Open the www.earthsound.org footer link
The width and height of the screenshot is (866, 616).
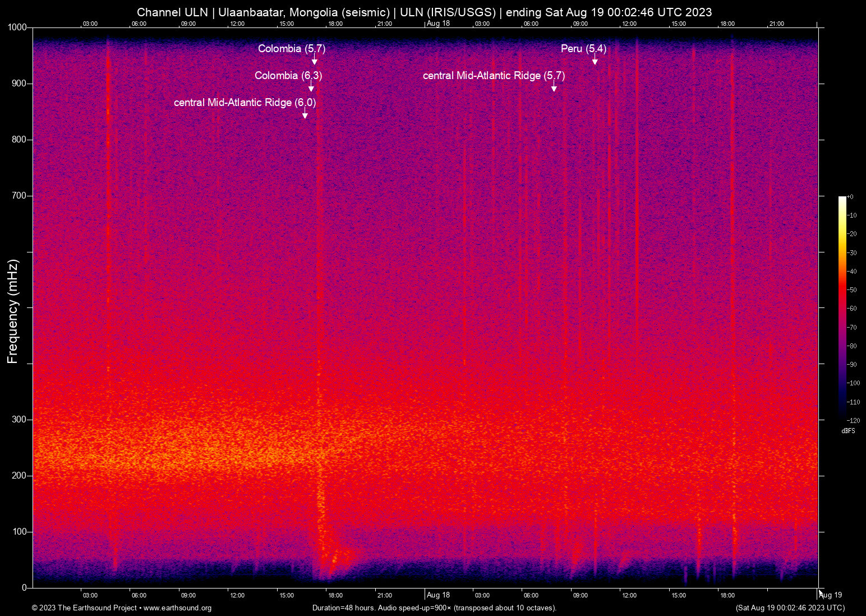[x=177, y=608]
